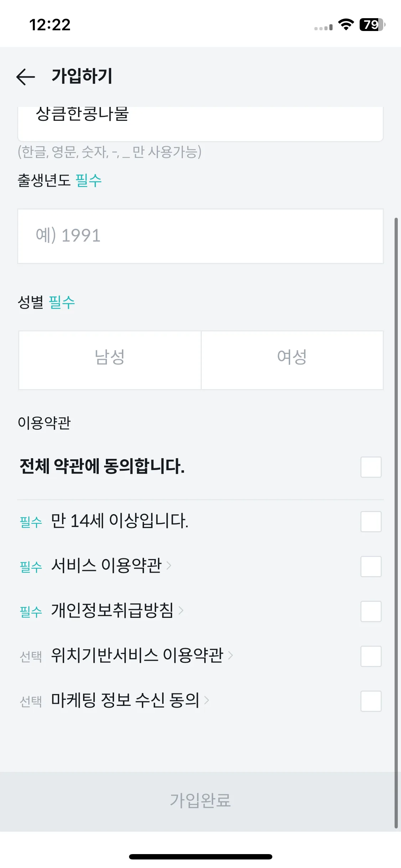The width and height of the screenshot is (401, 868).
Task: Focus the birth year input field
Action: [200, 236]
